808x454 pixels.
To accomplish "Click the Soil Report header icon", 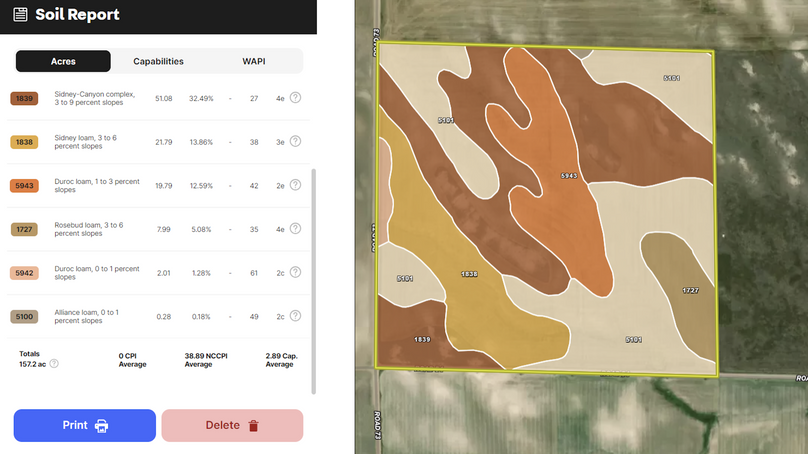I will coord(21,15).
